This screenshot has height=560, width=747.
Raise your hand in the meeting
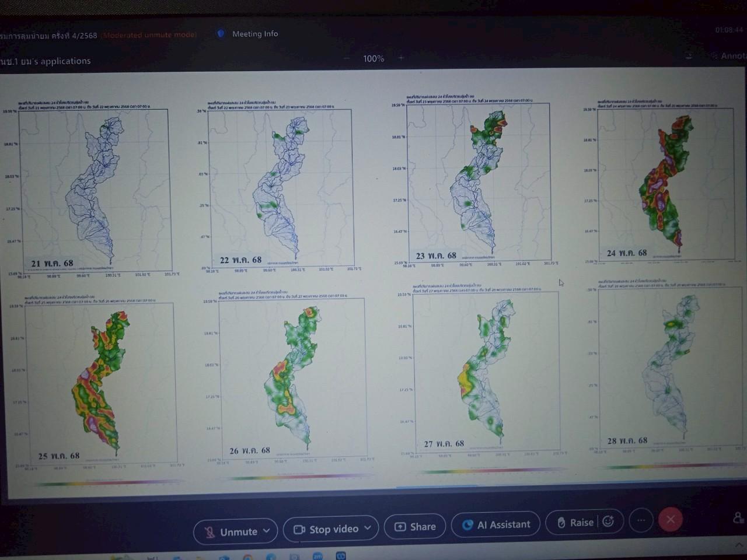pos(575,523)
